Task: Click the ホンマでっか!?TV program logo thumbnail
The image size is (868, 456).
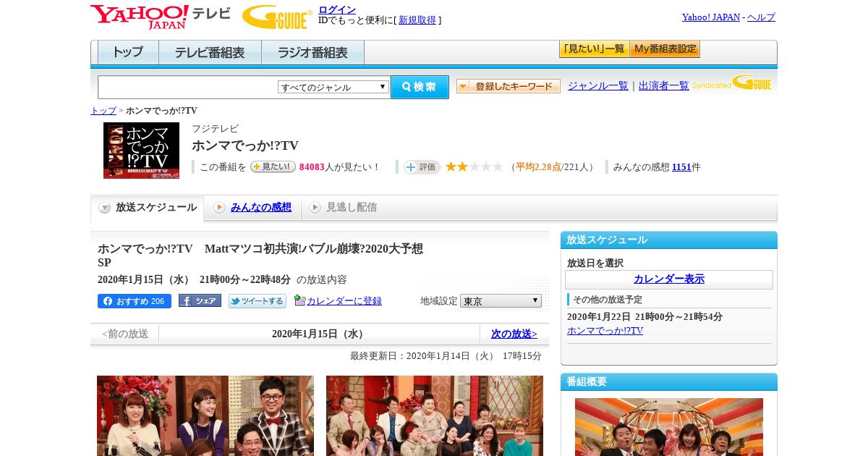Action: (x=141, y=151)
